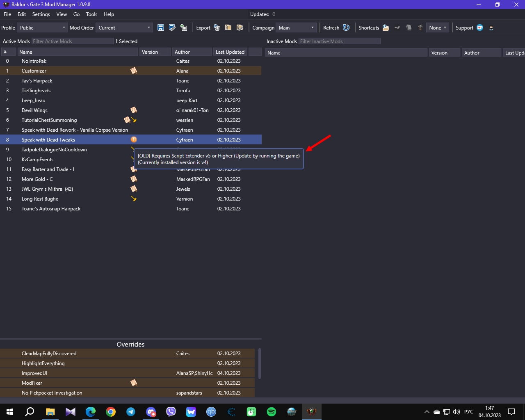Click the Steam shortcut icon

[397, 27]
